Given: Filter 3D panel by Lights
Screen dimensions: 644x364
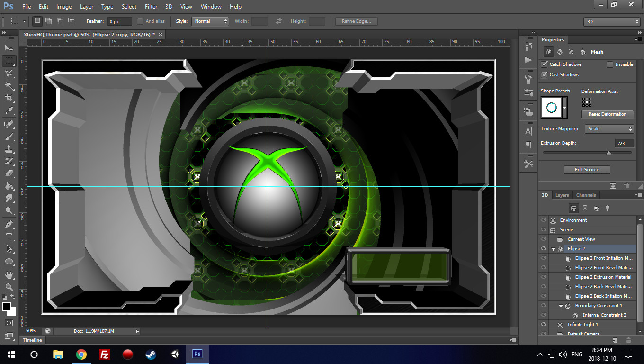Looking at the screenshot, I should point(608,208).
